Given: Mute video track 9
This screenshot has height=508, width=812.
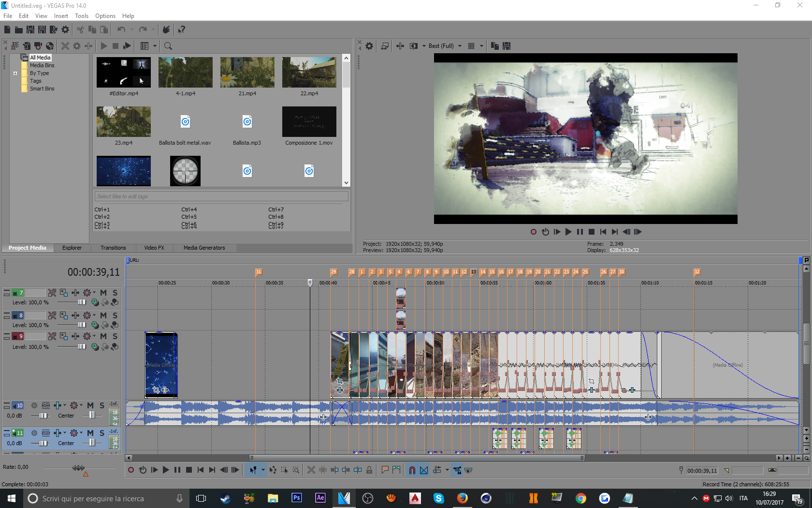Looking at the screenshot, I should (x=103, y=336).
